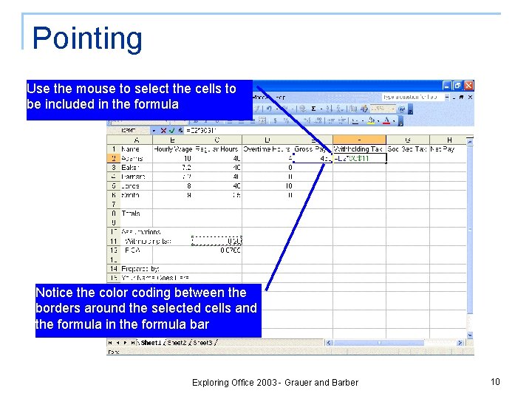Open the Borders dropdown arrow

pyautogui.click(x=363, y=121)
